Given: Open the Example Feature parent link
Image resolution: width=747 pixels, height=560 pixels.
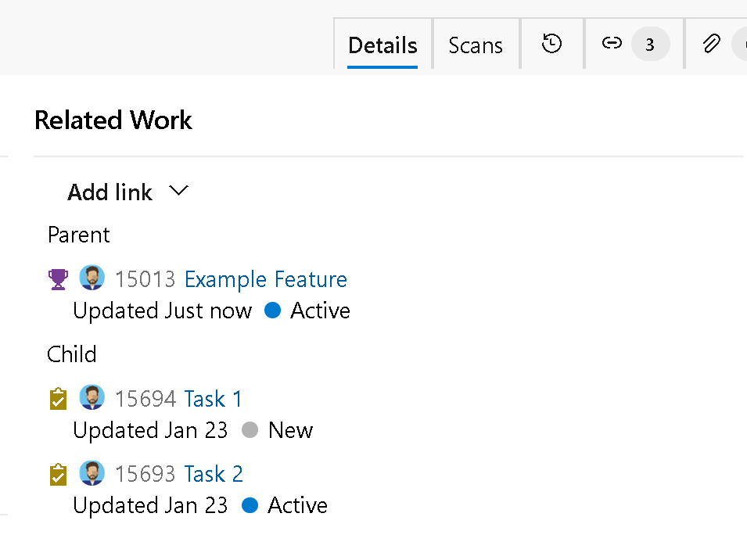Looking at the screenshot, I should click(x=266, y=279).
